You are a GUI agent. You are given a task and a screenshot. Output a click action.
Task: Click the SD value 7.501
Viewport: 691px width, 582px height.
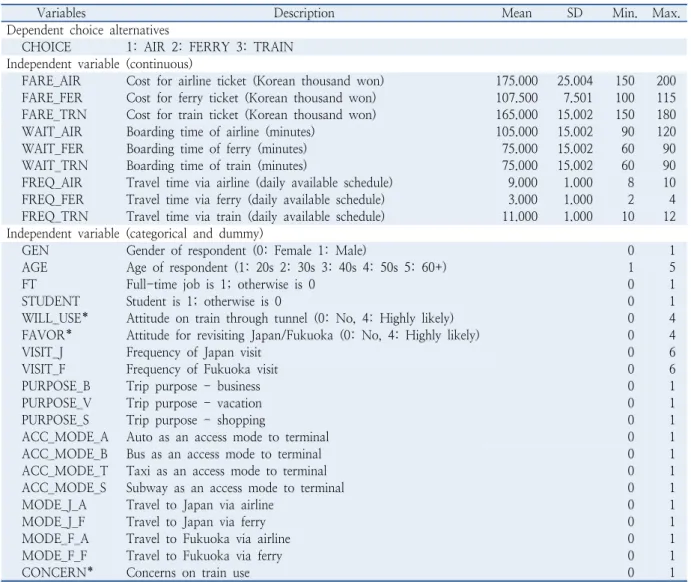[x=577, y=98]
